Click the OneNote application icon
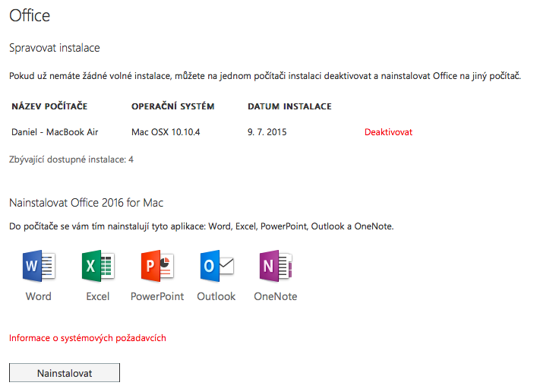 (276, 266)
